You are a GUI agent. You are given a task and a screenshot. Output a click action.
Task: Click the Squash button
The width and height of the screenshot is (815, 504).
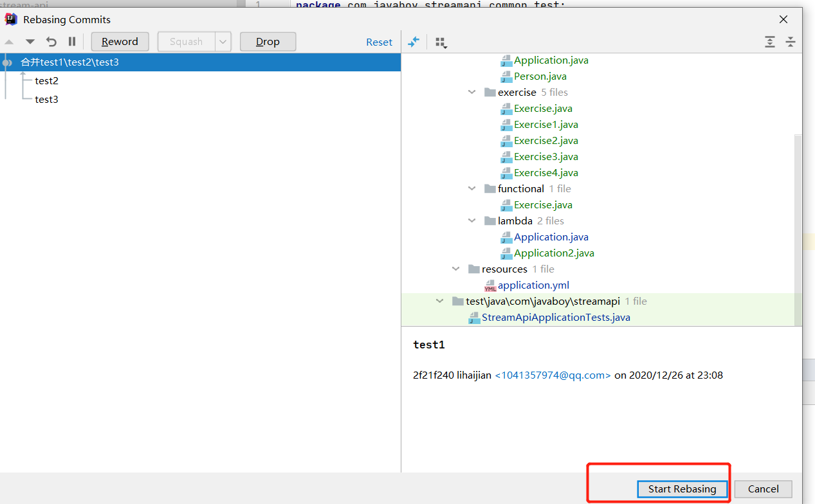tap(187, 42)
